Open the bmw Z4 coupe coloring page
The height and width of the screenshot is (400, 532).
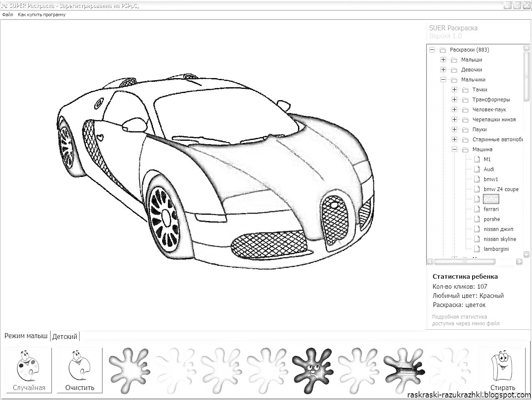[x=501, y=189]
